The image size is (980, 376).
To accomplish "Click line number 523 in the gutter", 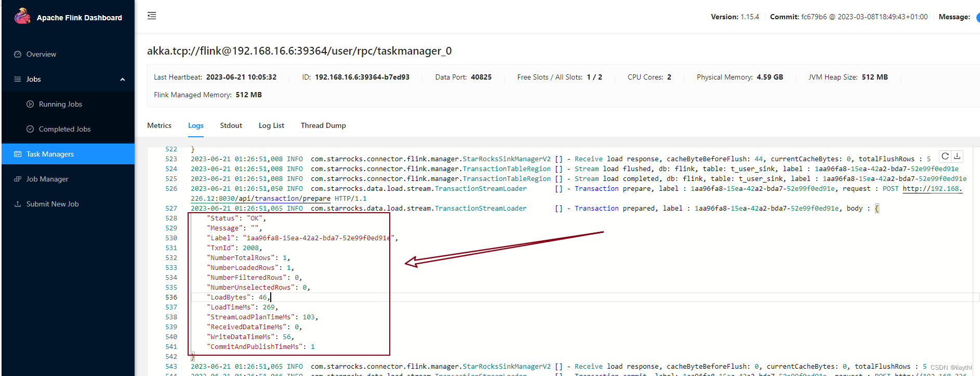I will coord(171,159).
